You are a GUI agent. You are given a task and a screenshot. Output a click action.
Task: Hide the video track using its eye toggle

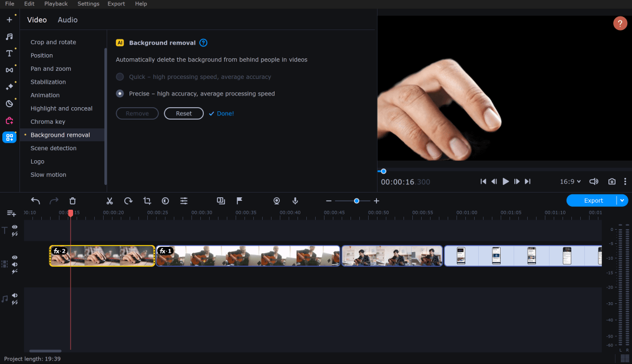[14, 257]
